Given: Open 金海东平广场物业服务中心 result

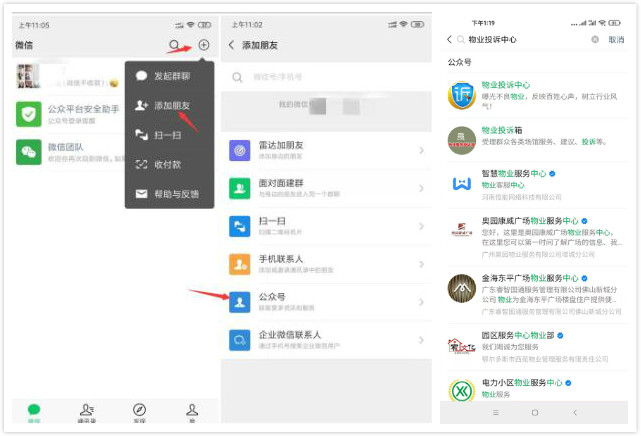Looking at the screenshot, I should (x=536, y=295).
